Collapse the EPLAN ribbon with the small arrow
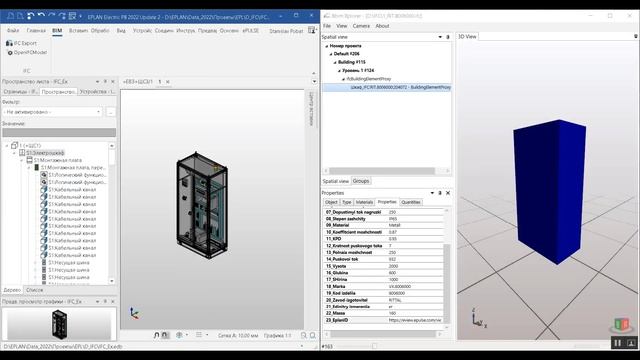This screenshot has height=360, width=640. [x=313, y=73]
